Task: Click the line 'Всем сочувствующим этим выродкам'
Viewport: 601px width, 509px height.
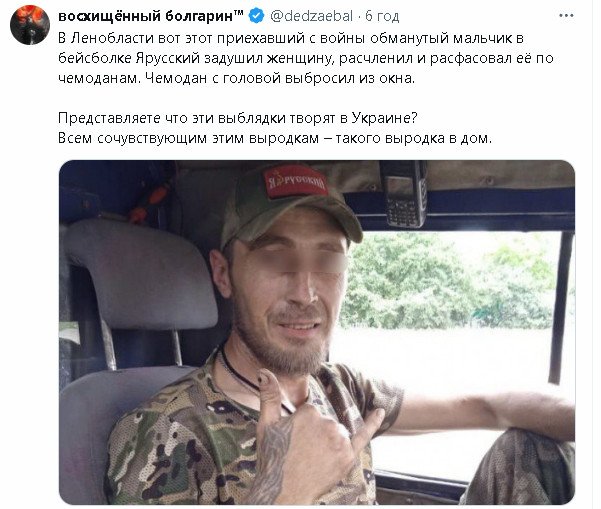Action: [275, 138]
